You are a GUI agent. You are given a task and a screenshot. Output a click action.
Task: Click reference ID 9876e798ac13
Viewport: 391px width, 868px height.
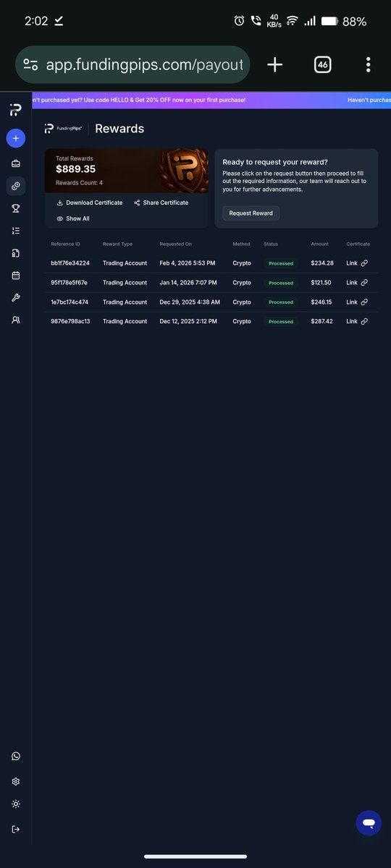click(70, 321)
